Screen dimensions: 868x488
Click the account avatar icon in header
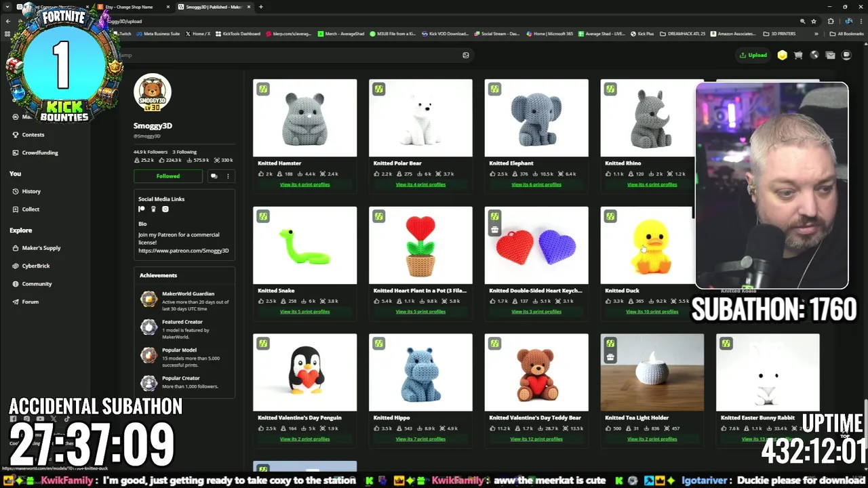coord(846,56)
